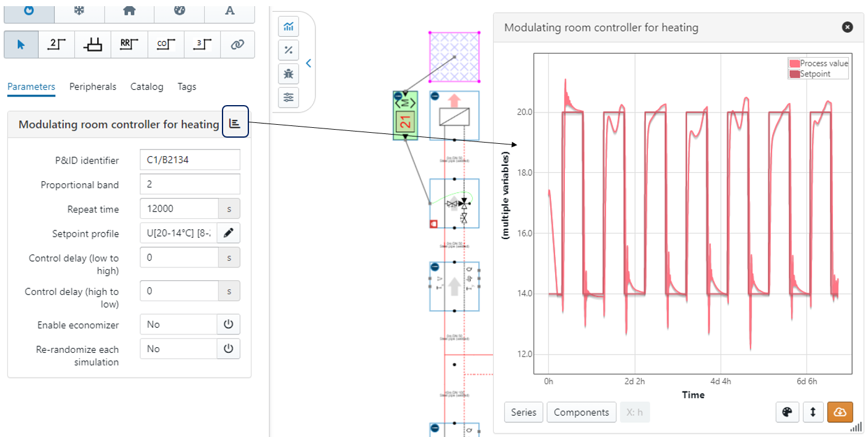The height and width of the screenshot is (437, 868).
Task: Select the pointer arrow tool
Action: point(21,44)
